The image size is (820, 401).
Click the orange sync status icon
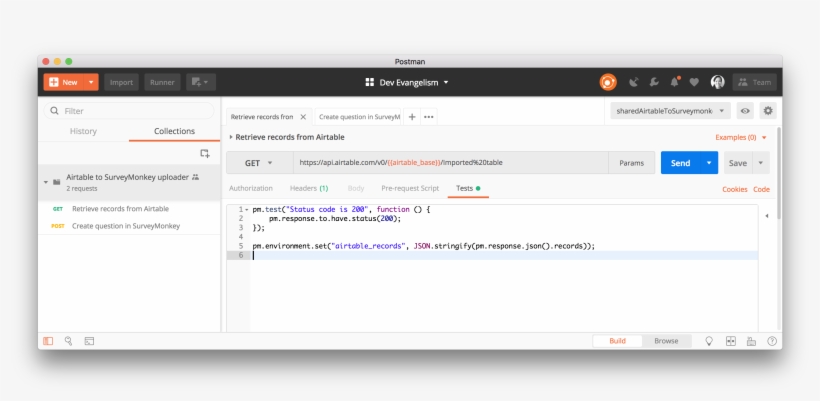pyautogui.click(x=608, y=82)
